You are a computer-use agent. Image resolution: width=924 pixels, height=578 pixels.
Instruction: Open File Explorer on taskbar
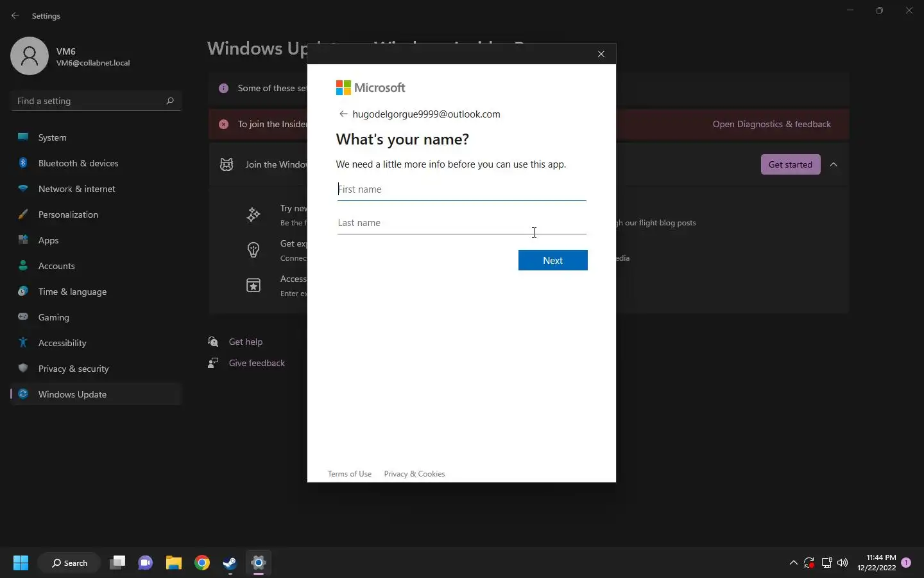click(x=174, y=563)
